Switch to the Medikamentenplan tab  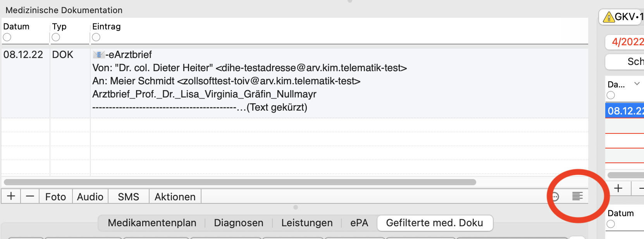(x=152, y=223)
